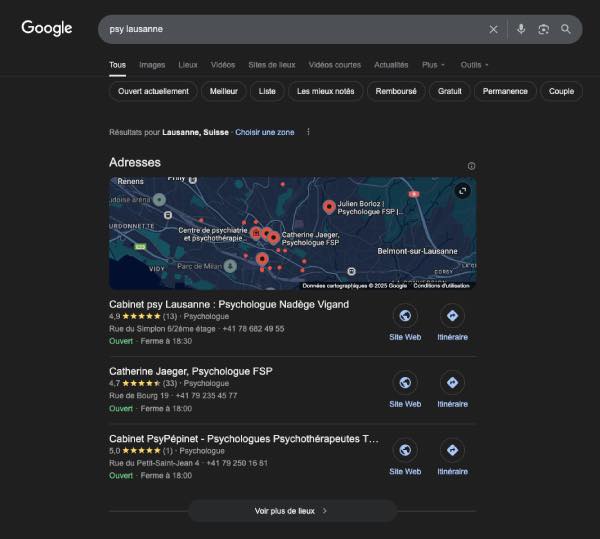Toggle the 'Remboursé' filter chip

click(x=395, y=91)
